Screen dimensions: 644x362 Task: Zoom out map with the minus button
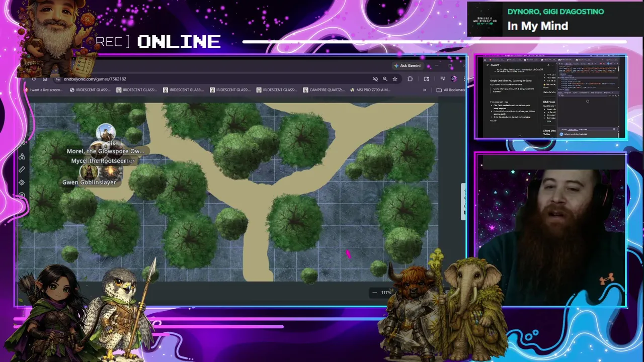click(x=374, y=293)
